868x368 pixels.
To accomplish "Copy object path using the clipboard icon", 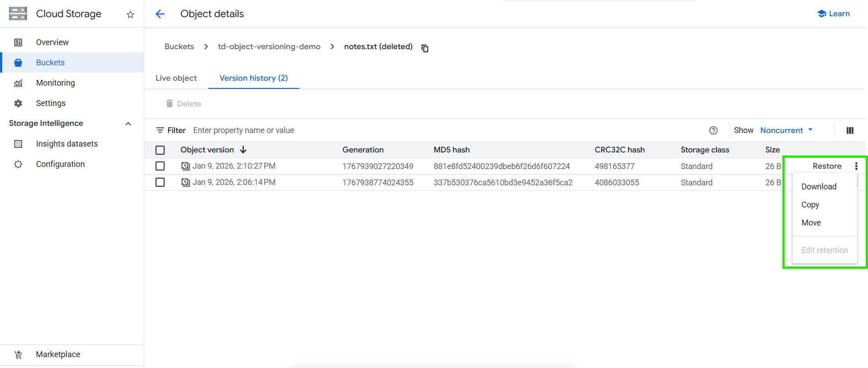I will (425, 48).
